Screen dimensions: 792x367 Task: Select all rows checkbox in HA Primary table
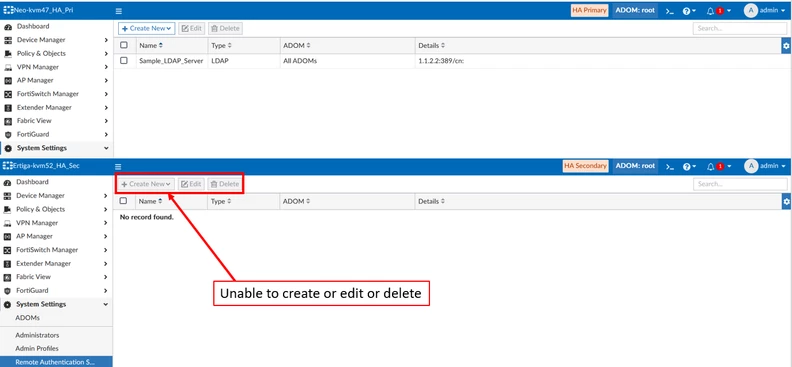coord(124,45)
